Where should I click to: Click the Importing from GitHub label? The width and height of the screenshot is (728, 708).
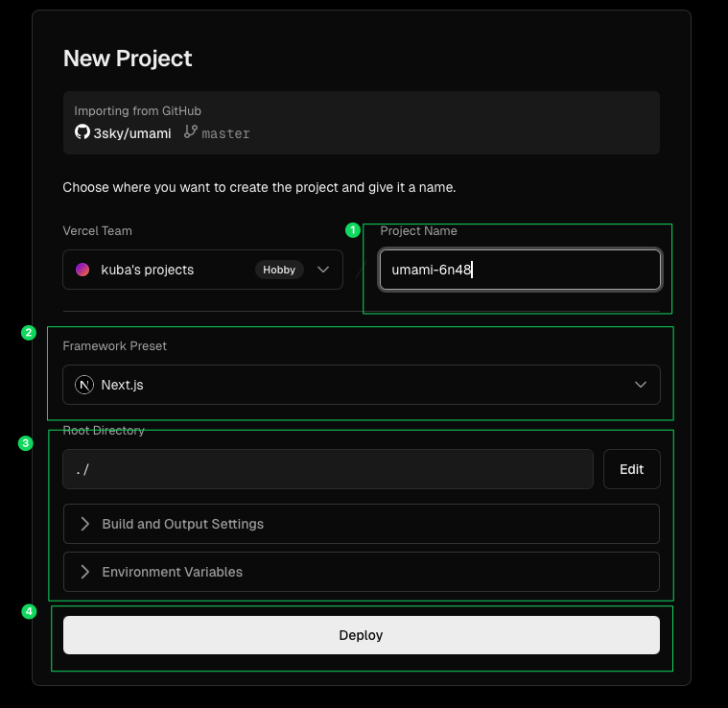tap(138, 111)
